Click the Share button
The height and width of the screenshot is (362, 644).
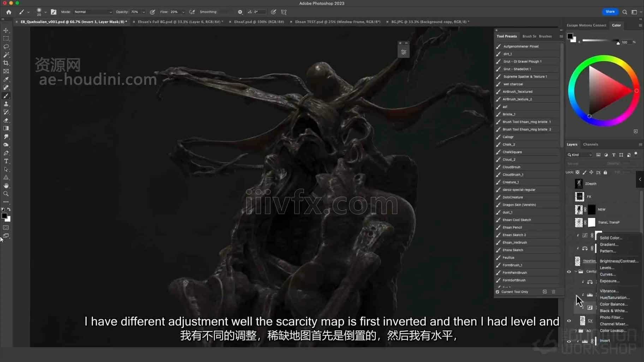(x=610, y=12)
